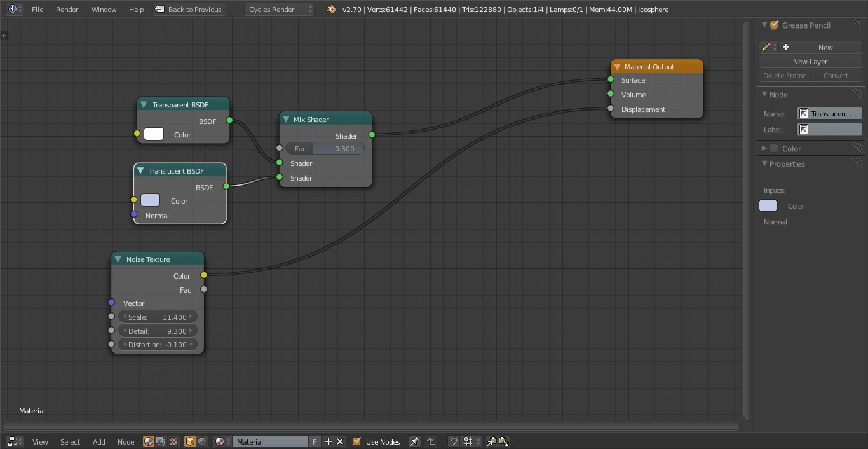Collapse the Material Output node
The image size is (868, 449).
(616, 67)
